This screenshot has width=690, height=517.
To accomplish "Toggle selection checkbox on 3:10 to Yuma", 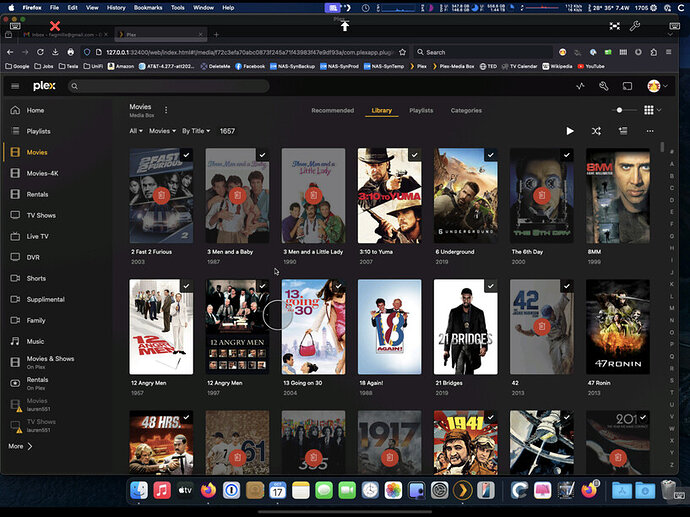I will pos(415,155).
